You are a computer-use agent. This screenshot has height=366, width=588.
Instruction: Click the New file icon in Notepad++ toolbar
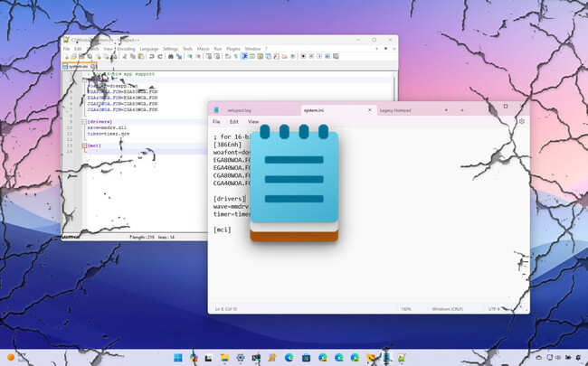(66, 57)
